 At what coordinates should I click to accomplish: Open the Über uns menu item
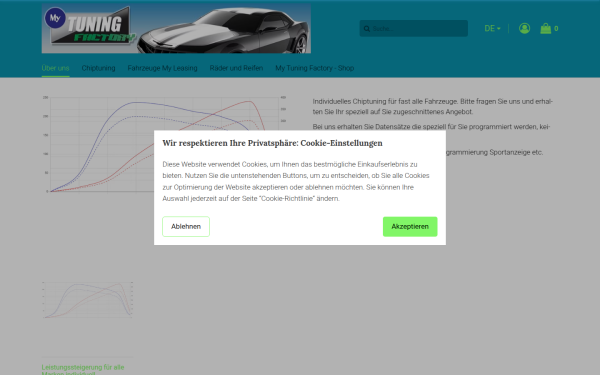(x=55, y=68)
